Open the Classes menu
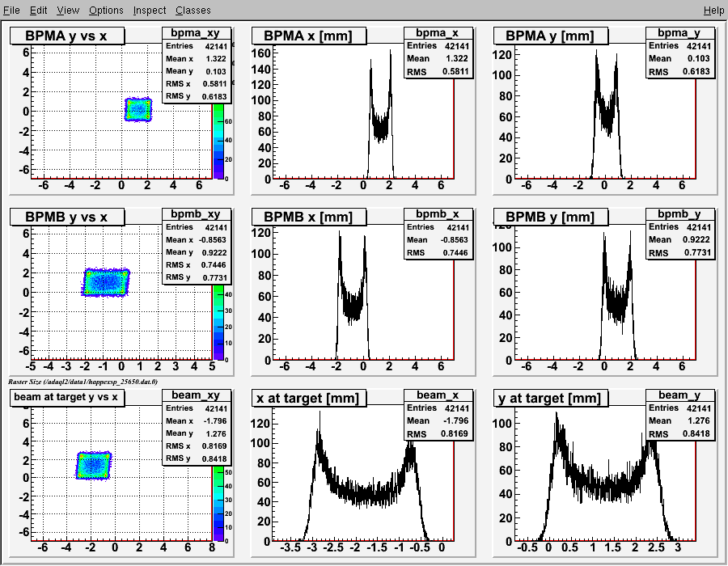The height and width of the screenshot is (566, 728). point(193,10)
